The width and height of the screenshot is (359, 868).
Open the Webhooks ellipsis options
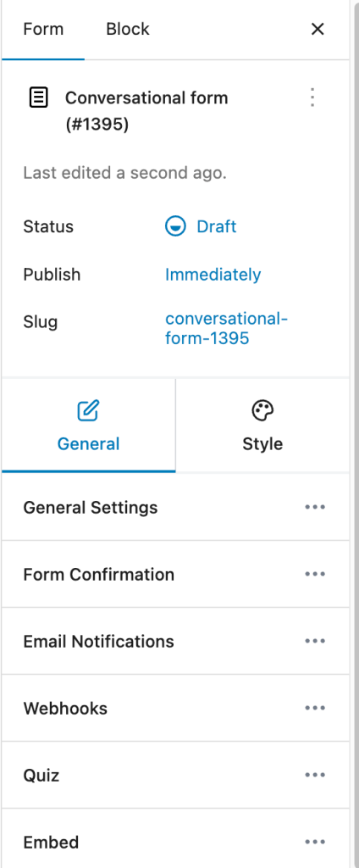coord(315,708)
